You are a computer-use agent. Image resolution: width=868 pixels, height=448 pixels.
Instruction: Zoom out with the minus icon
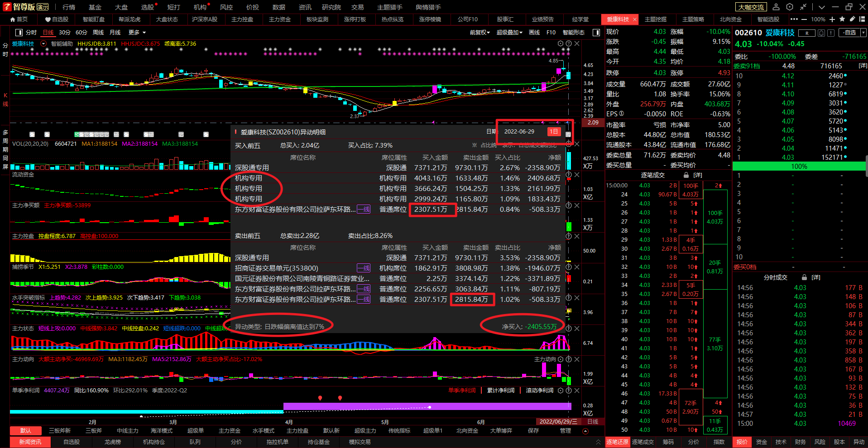[804, 19]
